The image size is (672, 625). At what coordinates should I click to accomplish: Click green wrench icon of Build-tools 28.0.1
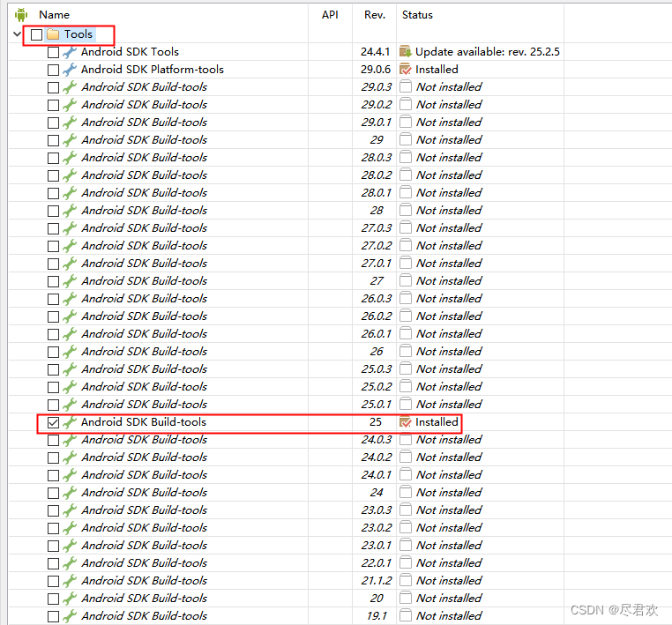[x=70, y=193]
